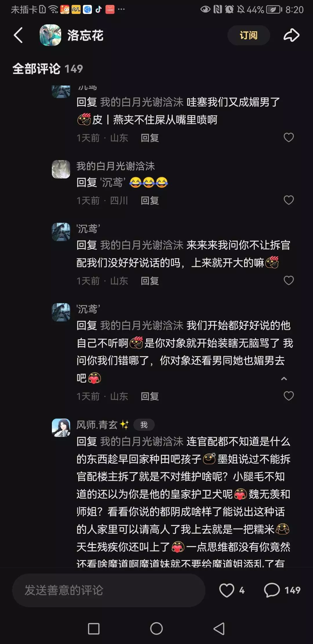Like the 我们开始都好好说的 comment
Image resolution: width=313 pixels, height=644 pixels.
pyautogui.click(x=289, y=396)
